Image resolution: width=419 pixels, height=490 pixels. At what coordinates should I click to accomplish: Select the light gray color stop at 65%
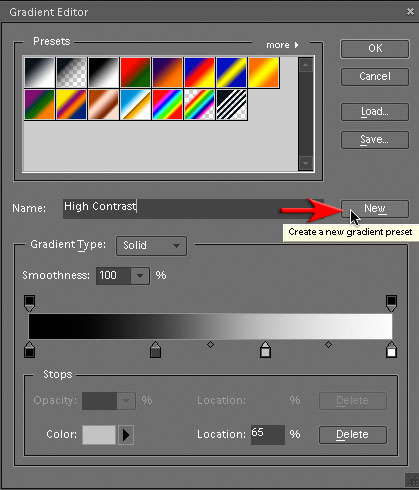265,349
